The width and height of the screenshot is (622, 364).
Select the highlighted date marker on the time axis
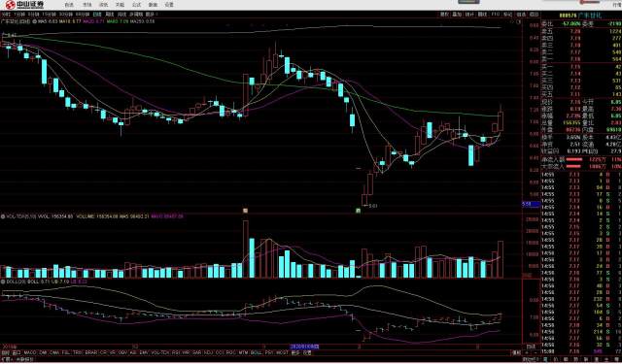pyautogui.click(x=304, y=347)
